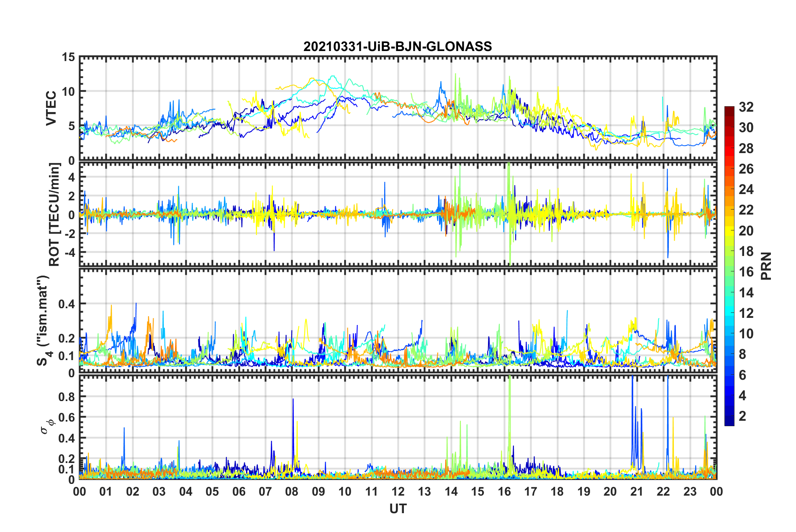Click the PRN colorbar scale

pos(729,266)
